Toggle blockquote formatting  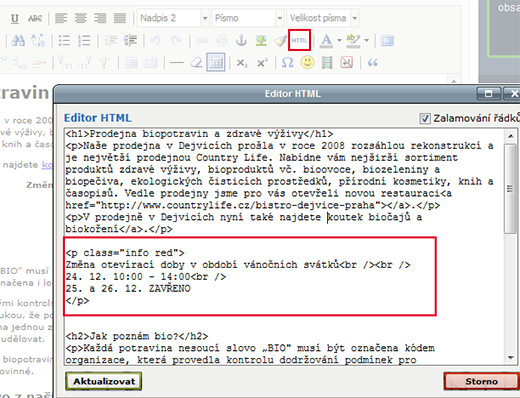[x=373, y=62]
